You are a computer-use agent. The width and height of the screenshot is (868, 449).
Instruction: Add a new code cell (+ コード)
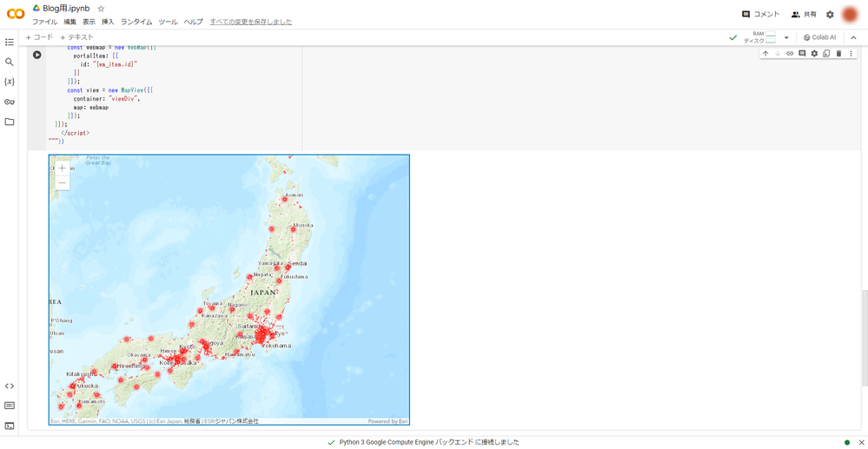coord(39,37)
